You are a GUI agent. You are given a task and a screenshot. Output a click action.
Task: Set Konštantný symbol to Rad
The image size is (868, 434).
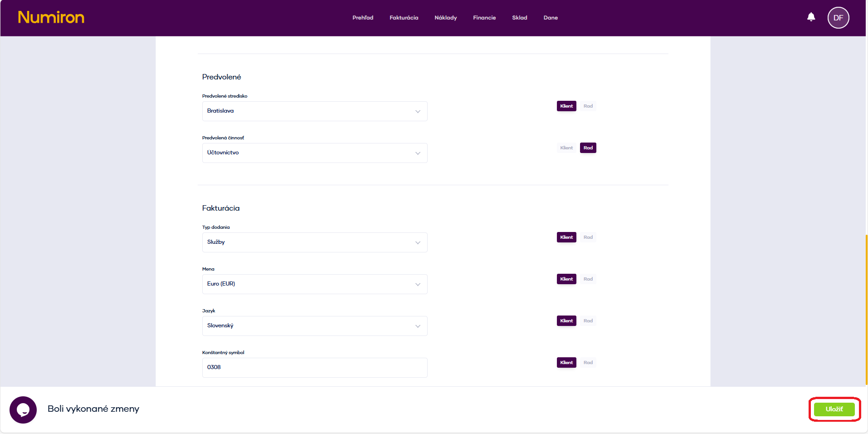point(588,363)
